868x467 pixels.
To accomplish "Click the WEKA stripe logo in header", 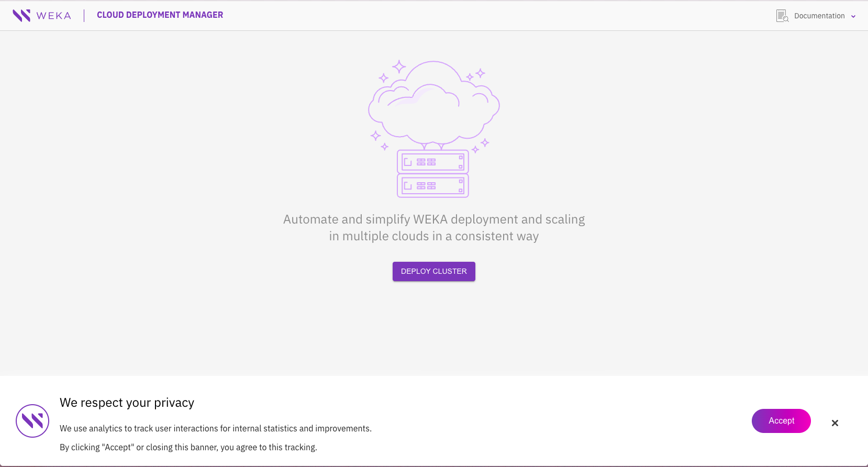I will point(21,15).
